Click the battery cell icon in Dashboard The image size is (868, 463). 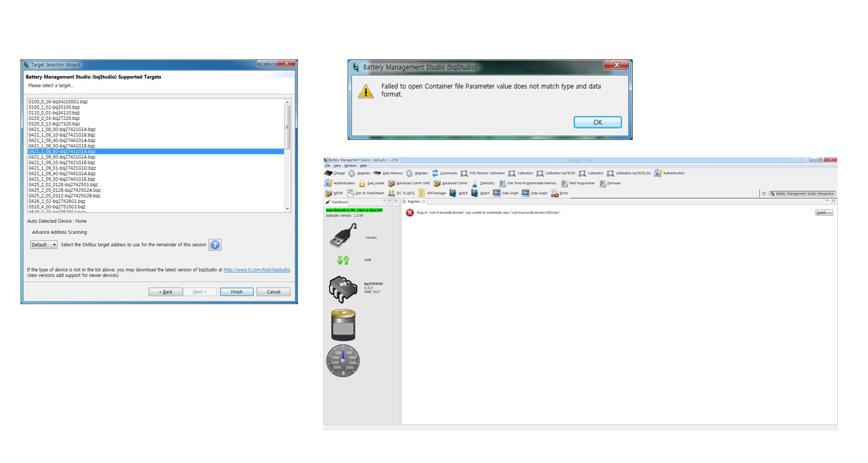click(343, 324)
